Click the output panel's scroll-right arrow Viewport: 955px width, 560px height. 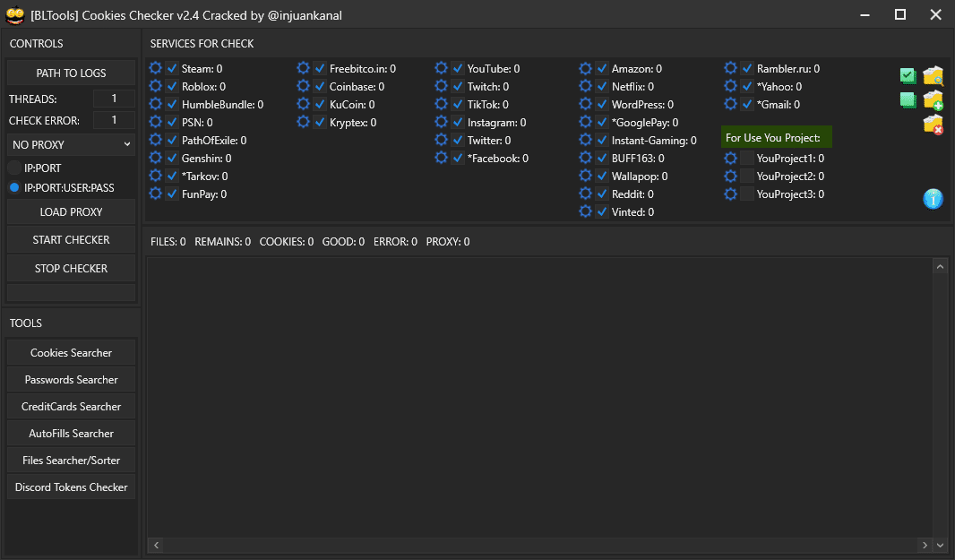click(x=924, y=545)
